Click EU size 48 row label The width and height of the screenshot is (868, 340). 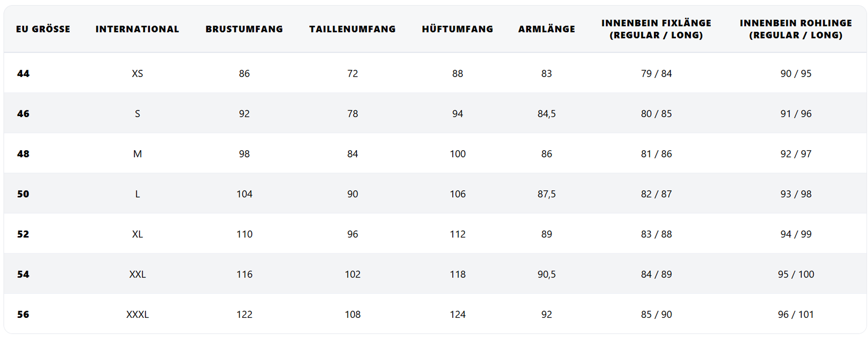coord(23,154)
